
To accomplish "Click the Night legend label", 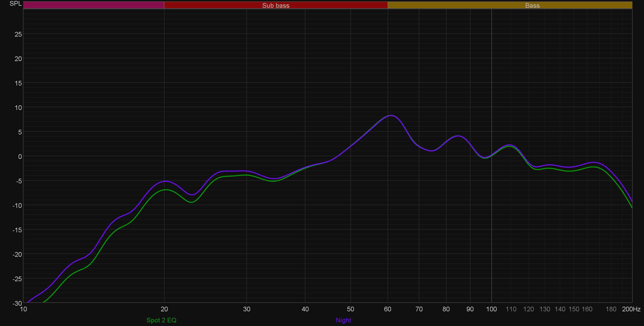I will pyautogui.click(x=343, y=320).
